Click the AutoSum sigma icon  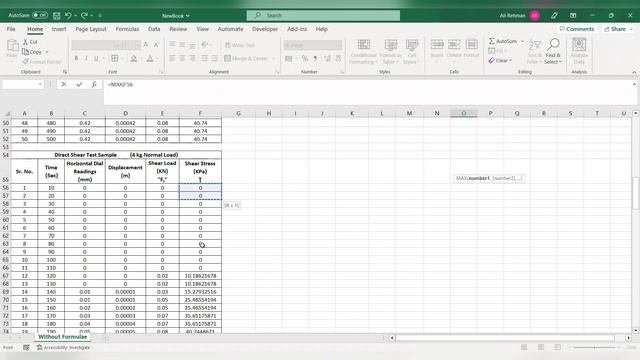[492, 41]
